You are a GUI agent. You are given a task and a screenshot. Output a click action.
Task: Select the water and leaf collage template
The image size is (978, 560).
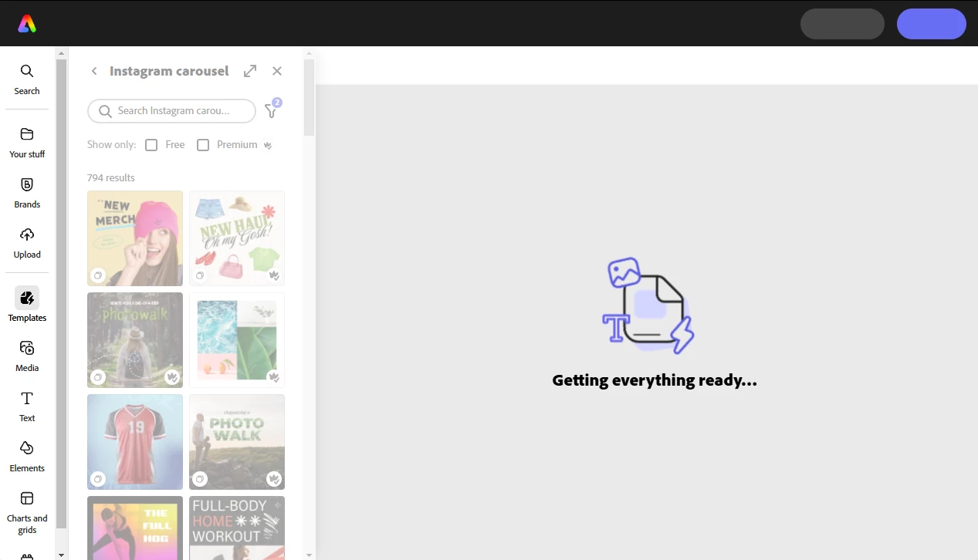pos(237,340)
